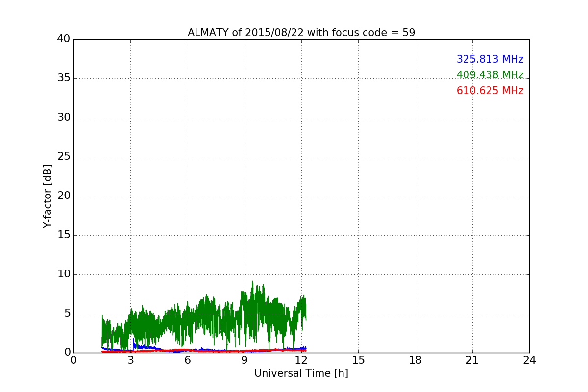Click the y-axis tick label 10
Screen dimensions: 588x392
point(64,274)
